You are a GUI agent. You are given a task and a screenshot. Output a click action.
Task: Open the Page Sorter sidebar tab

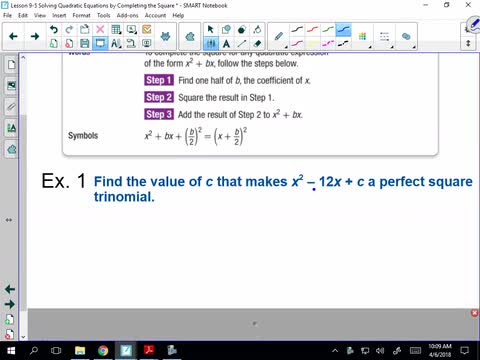tap(11, 64)
